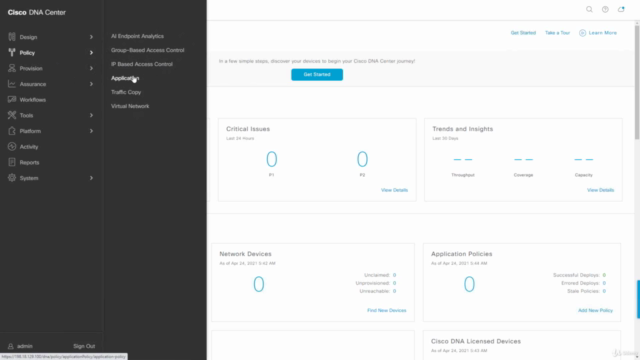Click the Coverage trend value
This screenshot has width=640, height=360.
(x=523, y=160)
